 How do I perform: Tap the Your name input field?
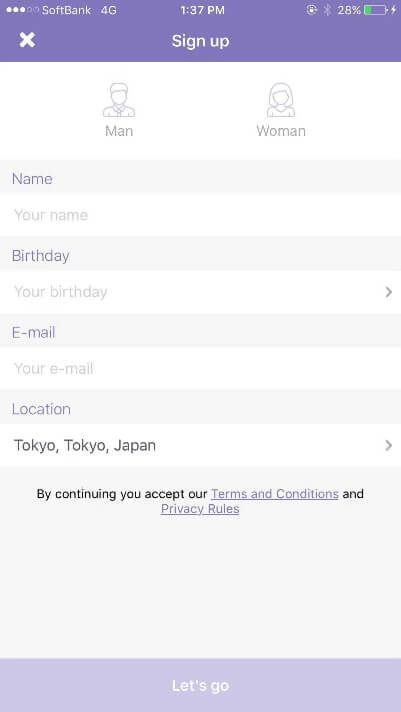point(200,215)
